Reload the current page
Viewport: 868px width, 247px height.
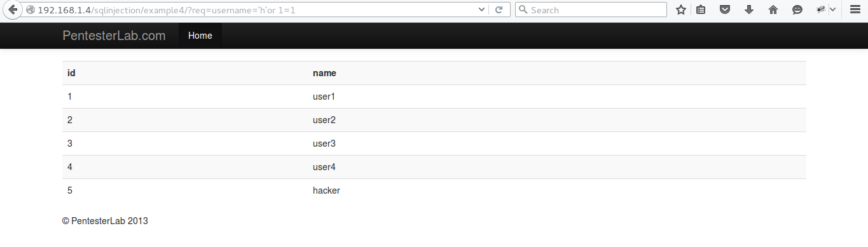point(499,10)
